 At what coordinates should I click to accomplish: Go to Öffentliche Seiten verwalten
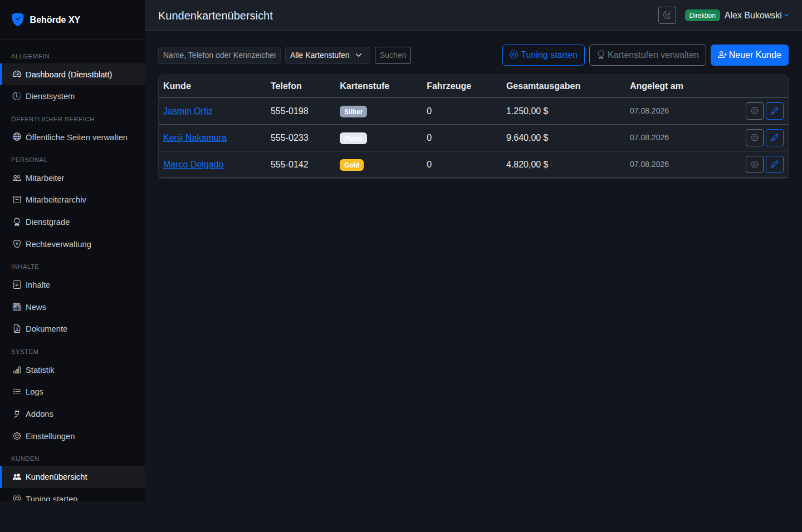72,137
